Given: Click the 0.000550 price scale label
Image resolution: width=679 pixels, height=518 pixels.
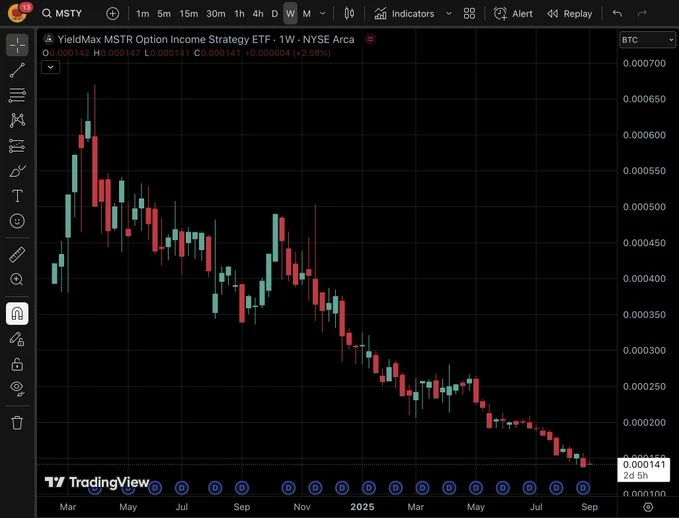Looking at the screenshot, I should [644, 171].
